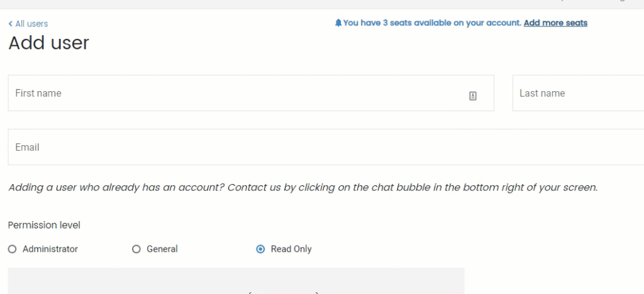
Task: Click the '3 seats available' notice text
Action: click(x=432, y=23)
